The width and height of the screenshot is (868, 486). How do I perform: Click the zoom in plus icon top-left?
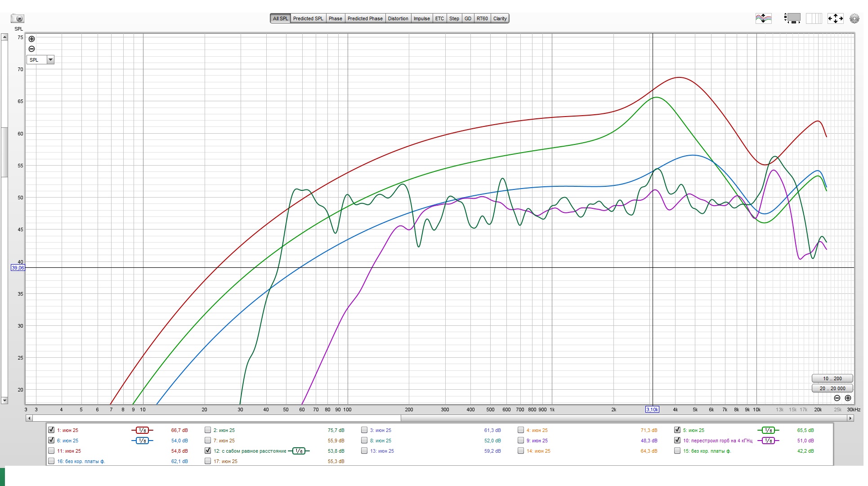click(31, 39)
